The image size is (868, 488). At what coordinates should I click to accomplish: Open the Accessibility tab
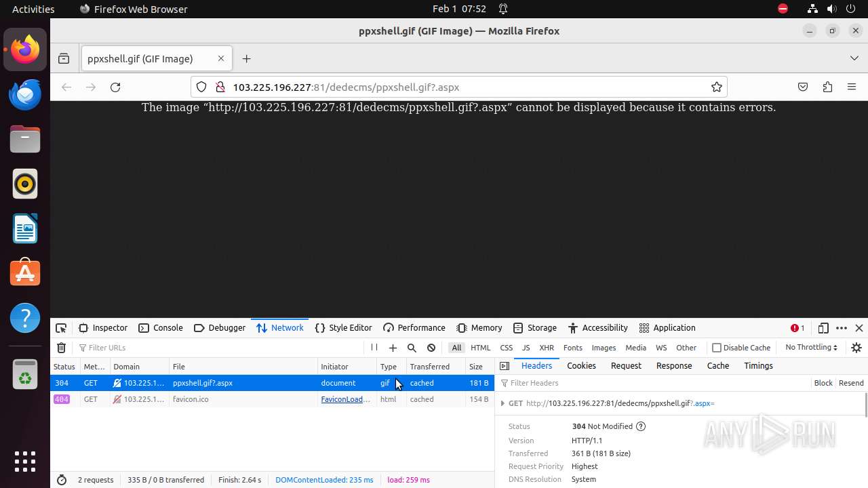(598, 328)
